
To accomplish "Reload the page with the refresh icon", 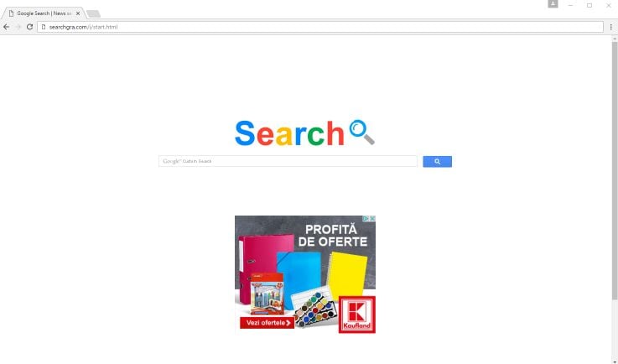I will pyautogui.click(x=29, y=27).
